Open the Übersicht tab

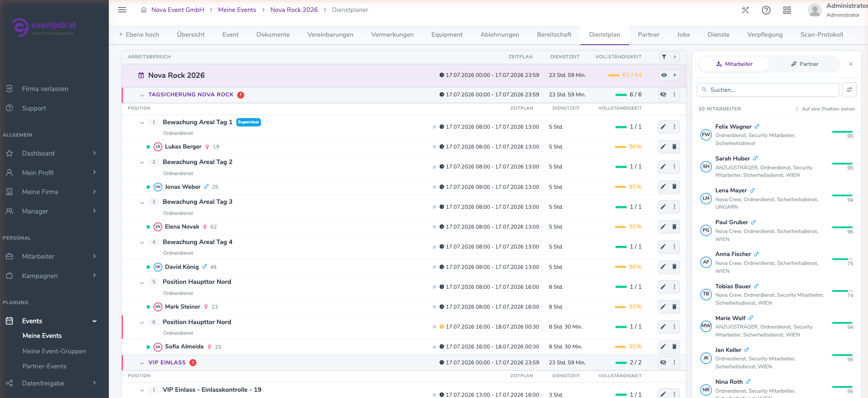coord(191,34)
